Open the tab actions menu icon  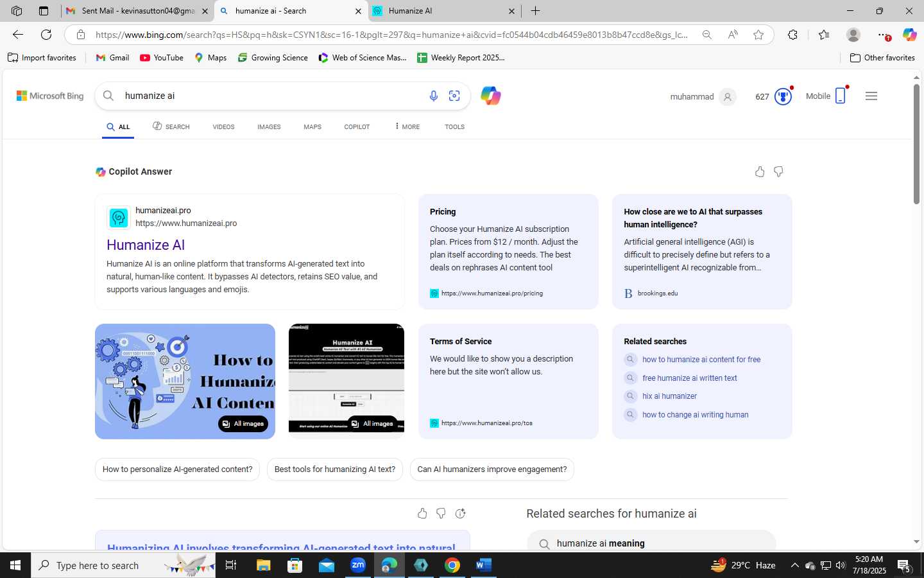[x=44, y=11]
